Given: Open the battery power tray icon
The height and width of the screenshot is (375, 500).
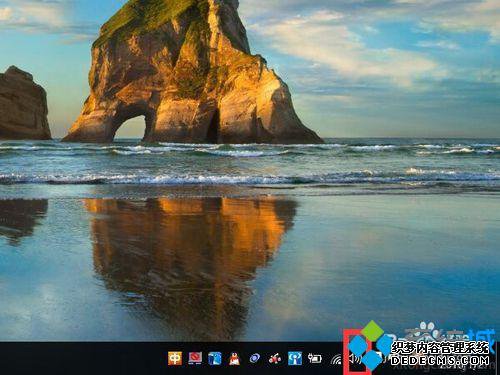Looking at the screenshot, I should coord(315,359).
